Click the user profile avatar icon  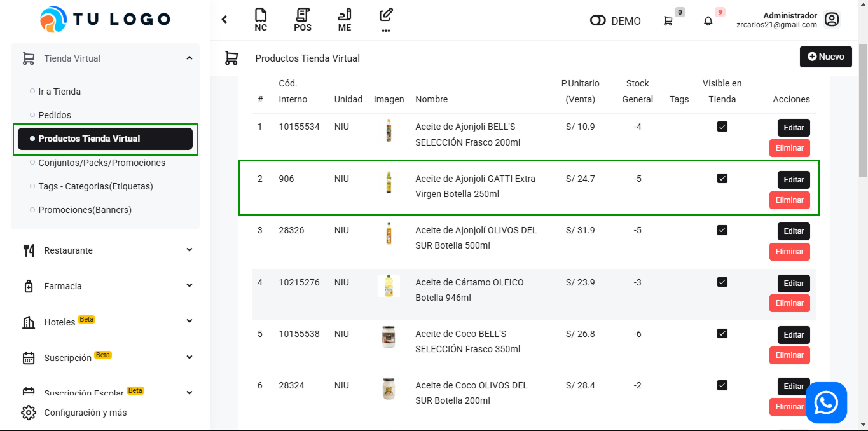832,20
